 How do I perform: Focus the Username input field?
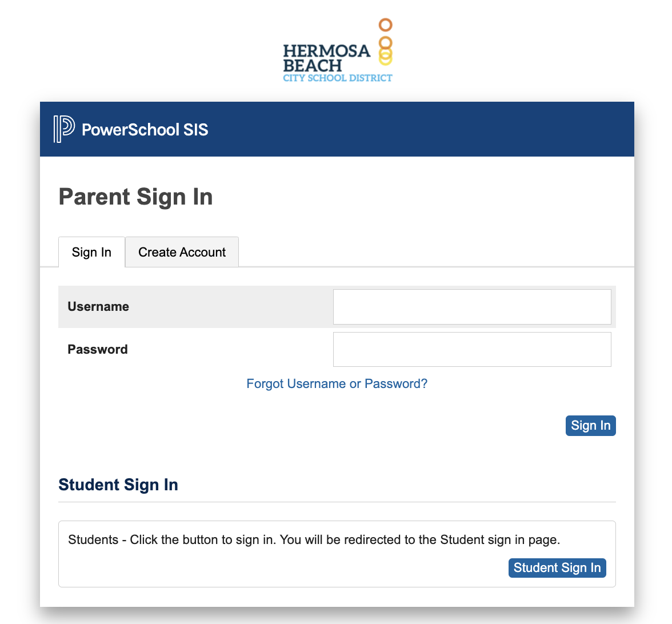(472, 307)
